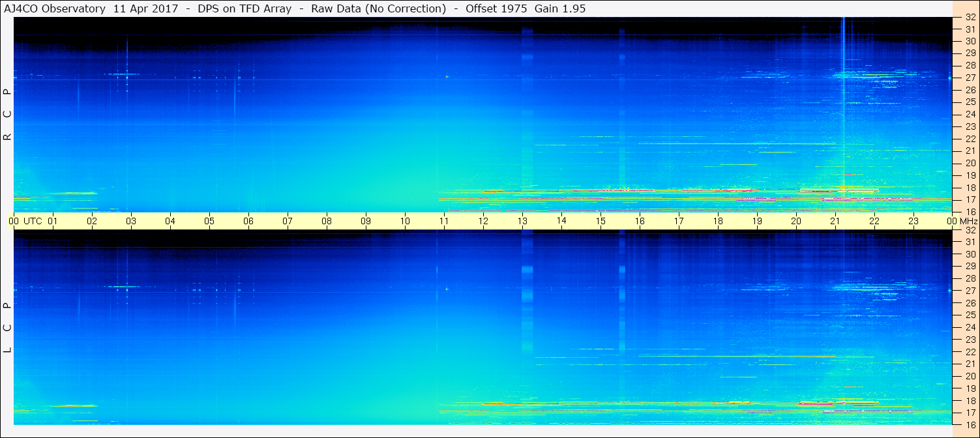Click the 25 MHz tick on RCP scale
The image size is (980, 438).
pyautogui.click(x=970, y=102)
